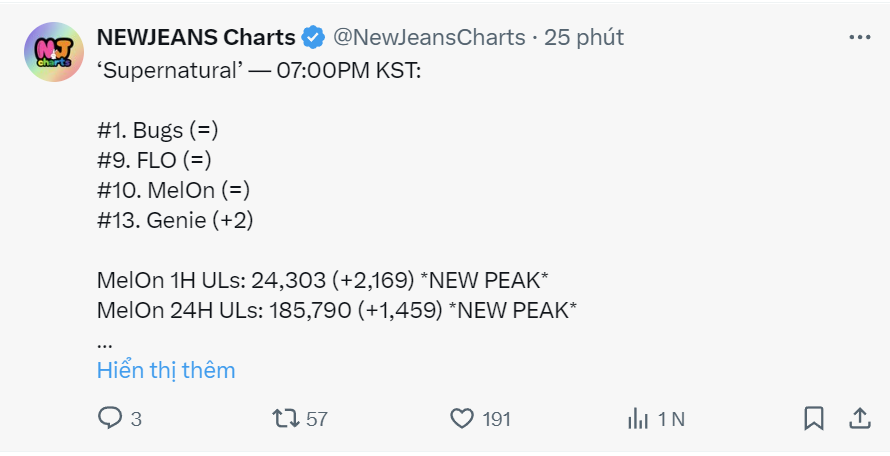This screenshot has width=890, height=456.
Task: Click the '25 phút' timestamp
Action: (x=585, y=38)
